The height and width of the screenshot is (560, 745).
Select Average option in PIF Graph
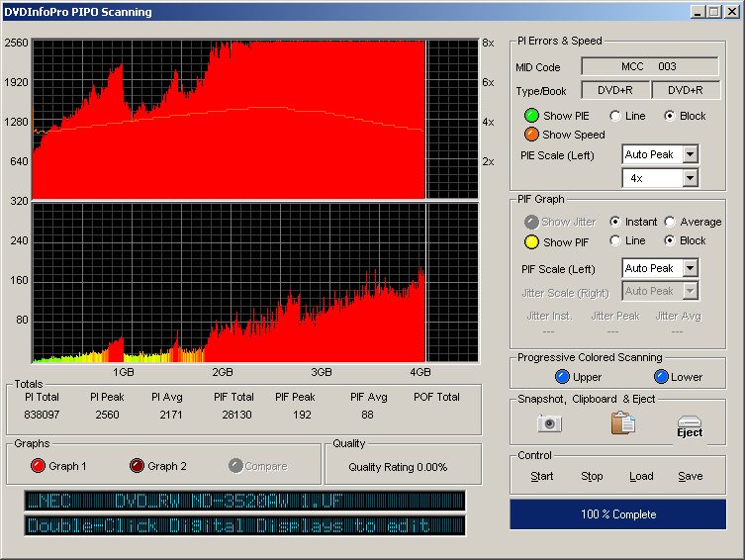(670, 222)
